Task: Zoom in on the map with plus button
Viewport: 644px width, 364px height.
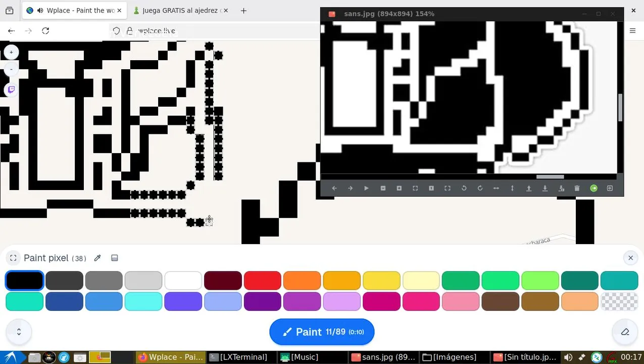Action: pyautogui.click(x=11, y=52)
